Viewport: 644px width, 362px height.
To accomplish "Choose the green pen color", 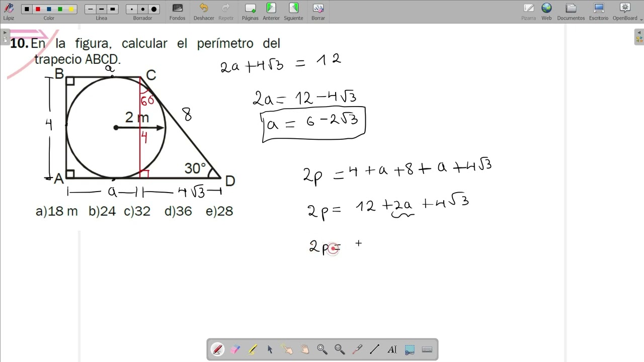I will point(60,9).
